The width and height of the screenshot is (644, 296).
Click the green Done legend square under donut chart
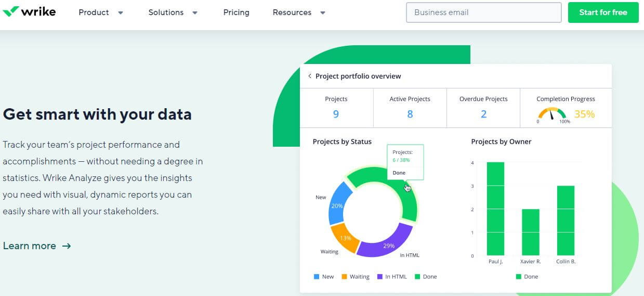417,277
